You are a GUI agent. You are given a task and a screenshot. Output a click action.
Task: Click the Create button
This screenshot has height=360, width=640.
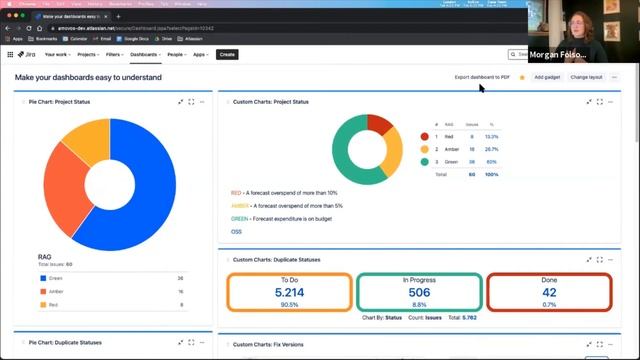click(x=227, y=54)
